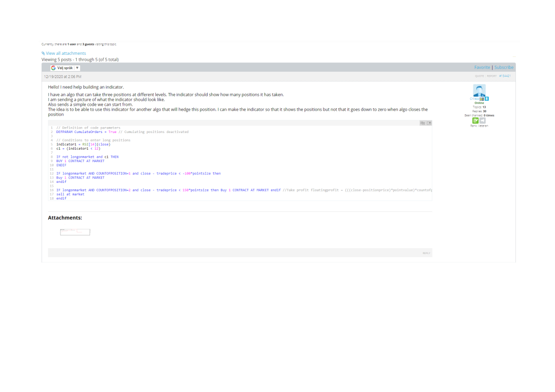Click the 'Replies: 30' text

[479, 111]
